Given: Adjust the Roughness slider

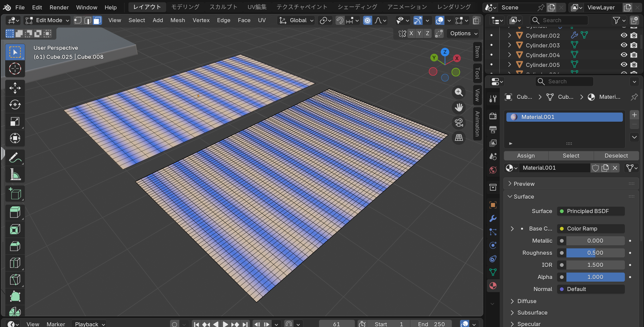Looking at the screenshot, I should point(595,253).
